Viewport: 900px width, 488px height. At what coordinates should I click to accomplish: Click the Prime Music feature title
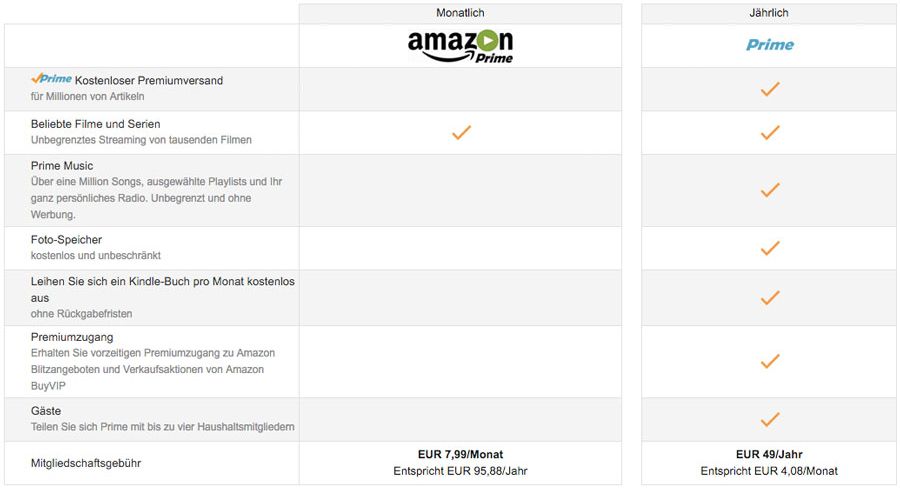tap(62, 166)
